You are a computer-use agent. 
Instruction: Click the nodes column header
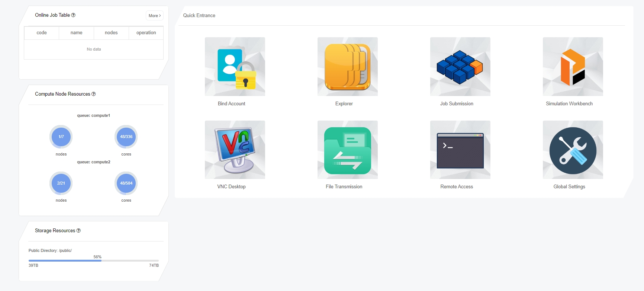pos(111,33)
